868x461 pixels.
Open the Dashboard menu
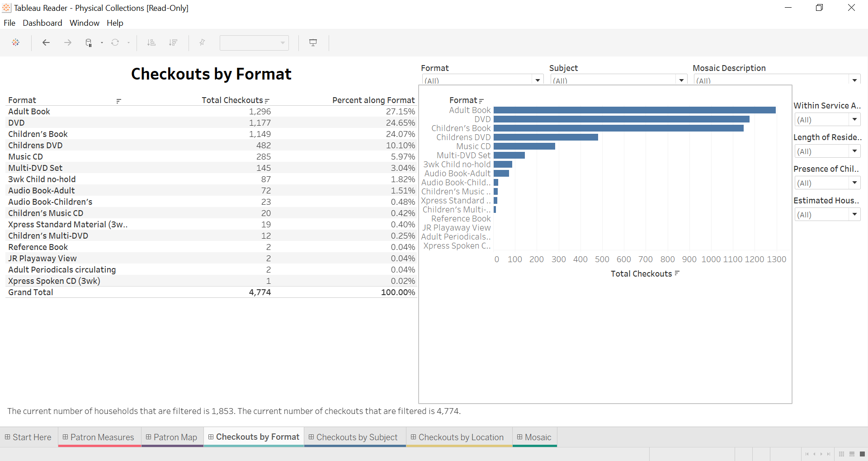tap(42, 23)
